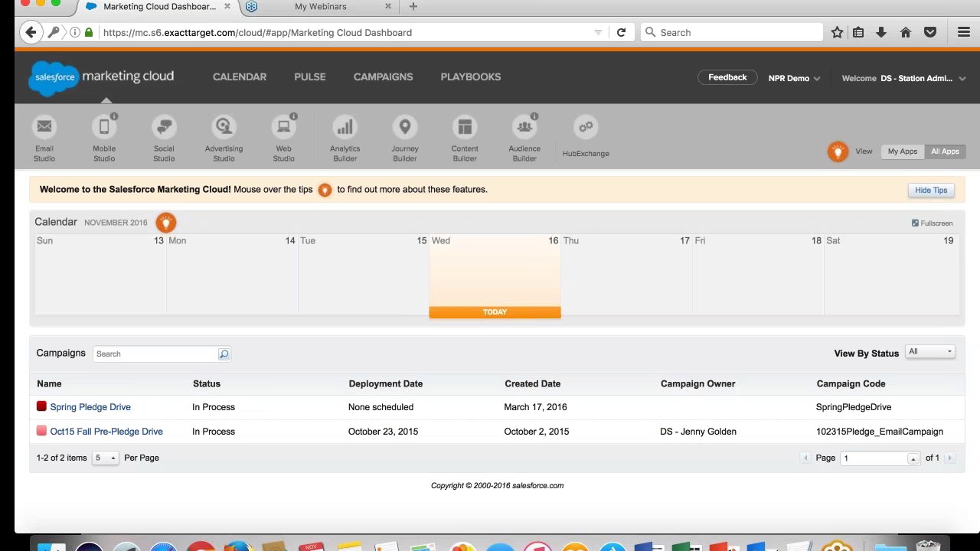Toggle calendar Fullscreen mode

tap(932, 223)
